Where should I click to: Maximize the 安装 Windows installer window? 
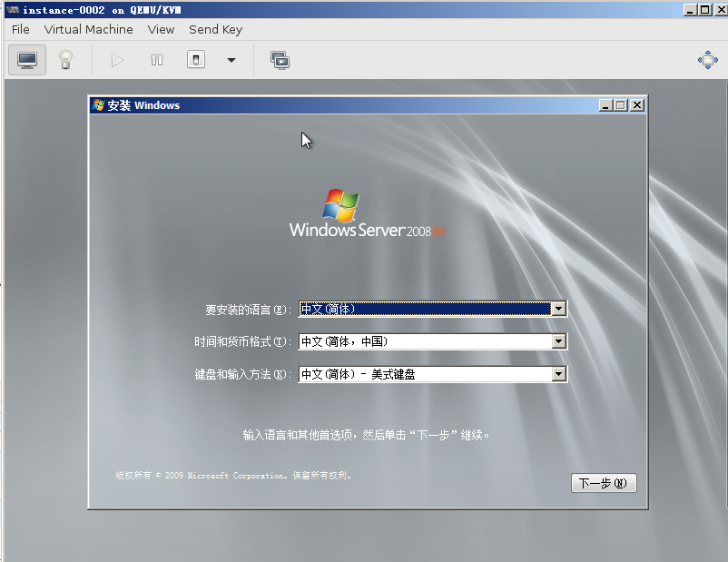[621, 105]
